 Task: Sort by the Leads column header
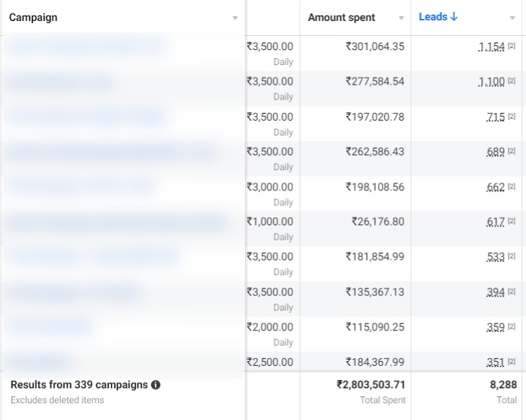438,17
